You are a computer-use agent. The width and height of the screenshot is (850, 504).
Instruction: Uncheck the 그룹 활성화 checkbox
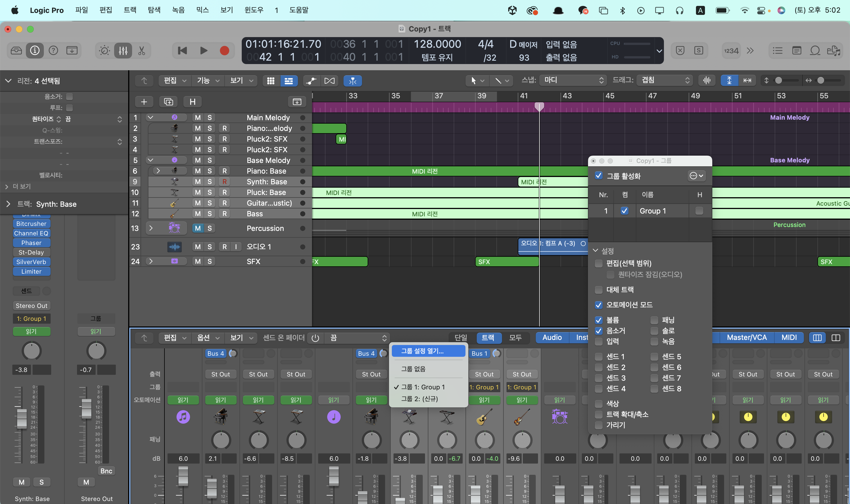click(x=599, y=176)
